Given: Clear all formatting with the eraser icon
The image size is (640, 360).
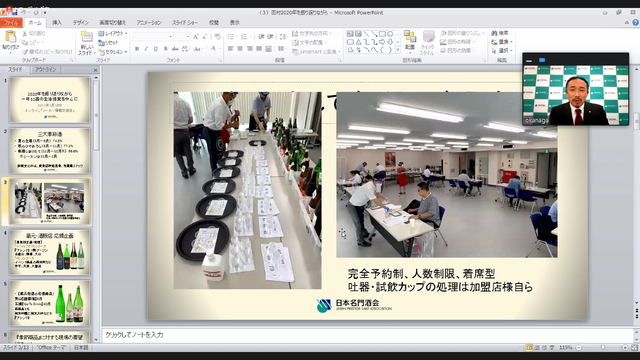Looking at the screenshot, I should [218, 37].
